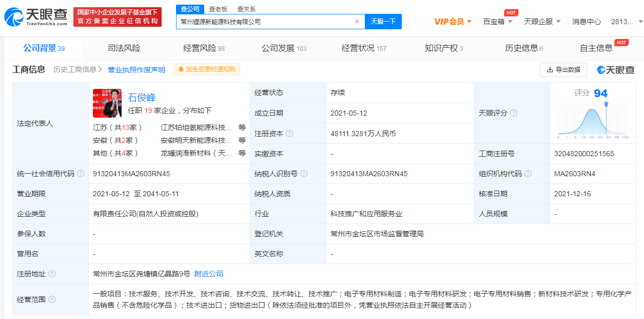Viewport: 644px width, 319px height.
Task: Open the 天眼企服 dropdown menu
Action: pos(542,22)
